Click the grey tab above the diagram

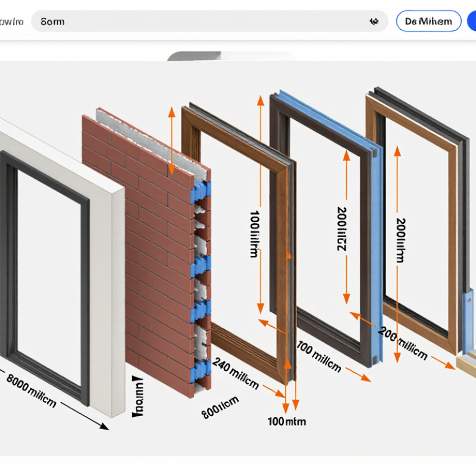195,56
